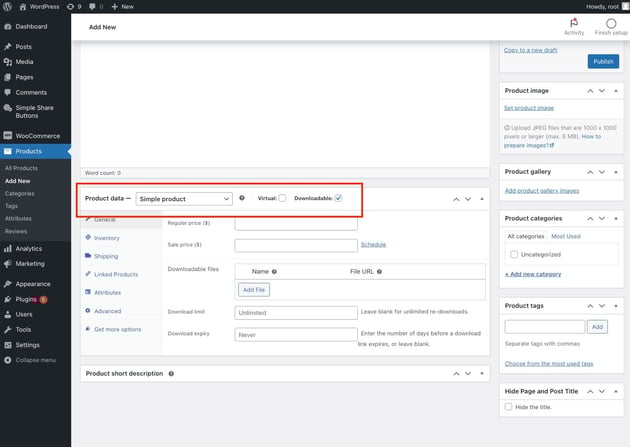Open the WordPress logo menu

7,6
